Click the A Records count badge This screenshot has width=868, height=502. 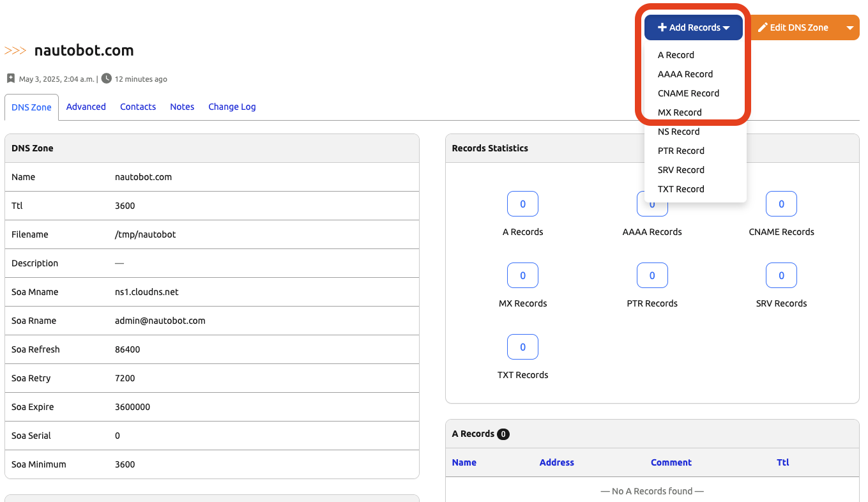click(522, 204)
